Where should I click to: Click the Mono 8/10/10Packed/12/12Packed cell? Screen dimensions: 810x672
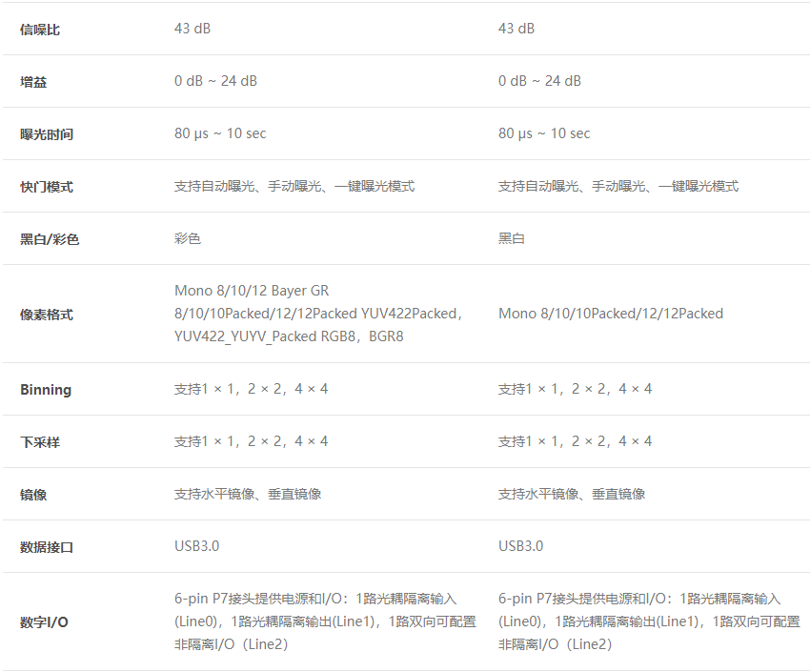tap(610, 314)
